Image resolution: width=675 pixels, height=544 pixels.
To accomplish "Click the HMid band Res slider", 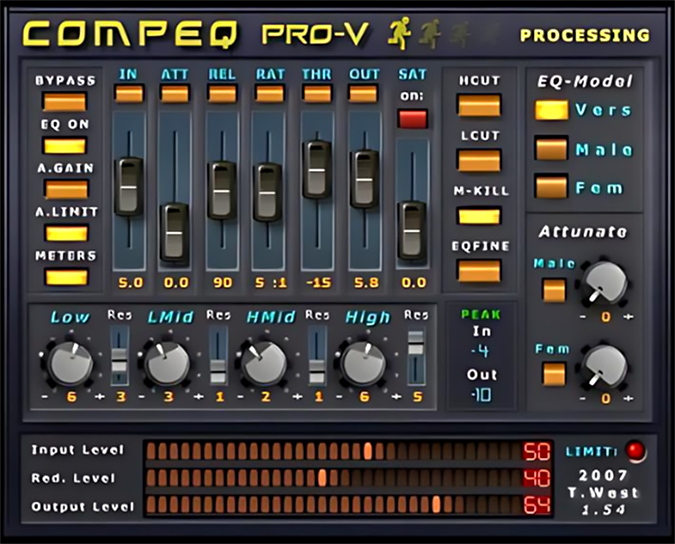I will tap(317, 355).
